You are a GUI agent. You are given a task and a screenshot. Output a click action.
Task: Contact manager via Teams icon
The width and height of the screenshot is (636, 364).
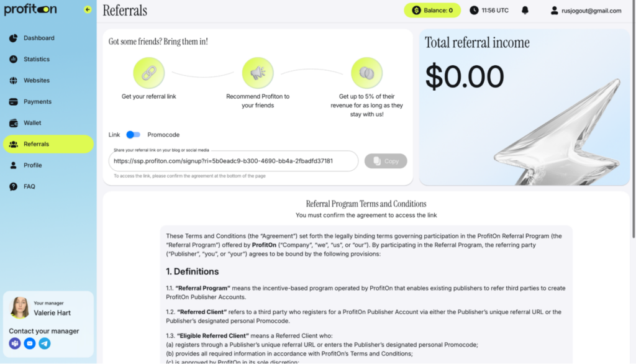pos(15,344)
